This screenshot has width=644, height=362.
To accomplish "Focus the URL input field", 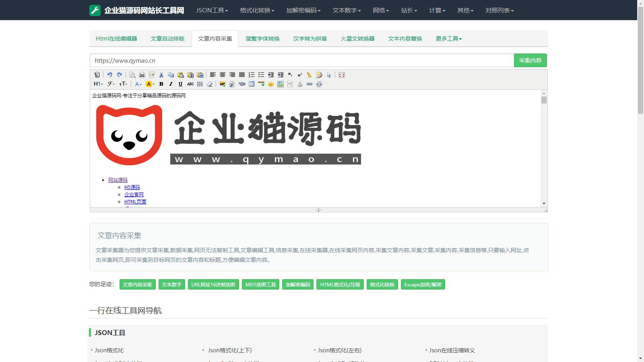I will click(x=302, y=60).
